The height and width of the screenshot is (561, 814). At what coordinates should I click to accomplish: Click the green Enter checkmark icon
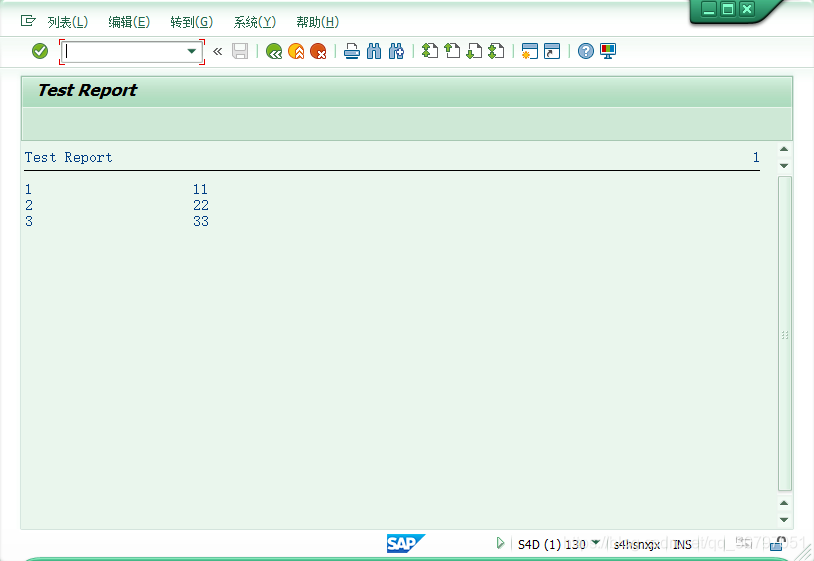tap(40, 51)
